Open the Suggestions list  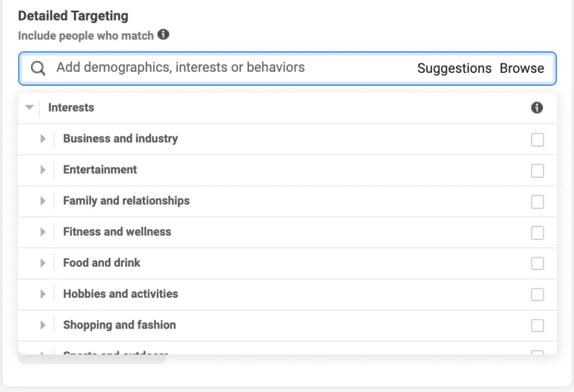point(454,68)
